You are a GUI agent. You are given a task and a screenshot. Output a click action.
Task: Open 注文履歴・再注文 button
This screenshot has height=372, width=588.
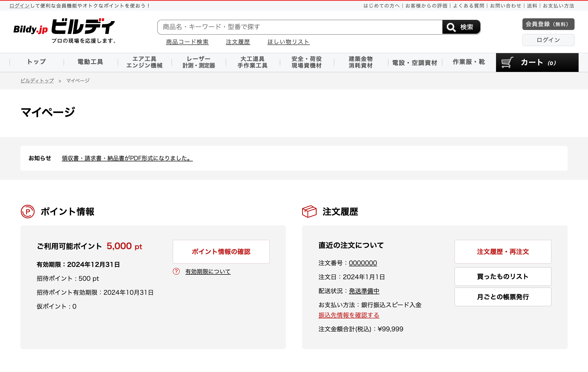tap(503, 252)
